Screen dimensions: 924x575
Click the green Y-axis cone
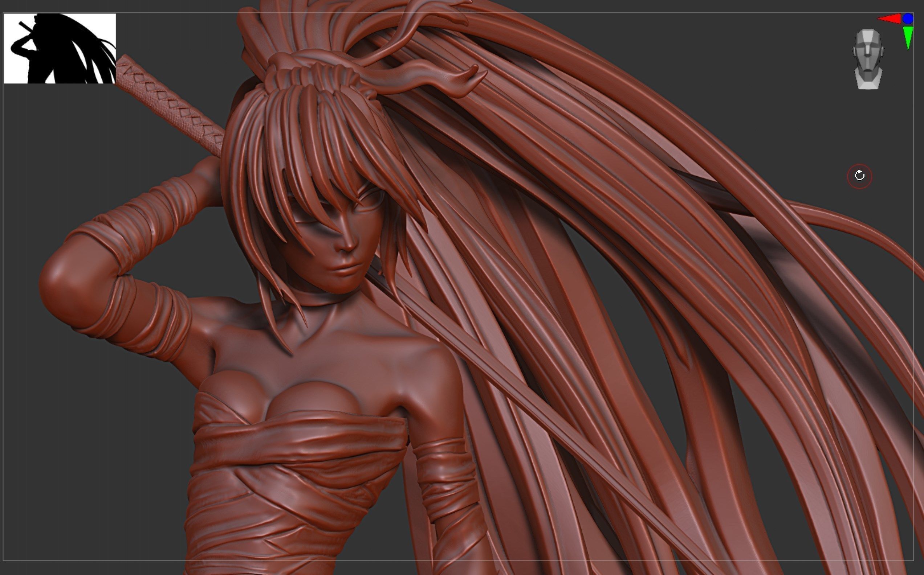908,38
